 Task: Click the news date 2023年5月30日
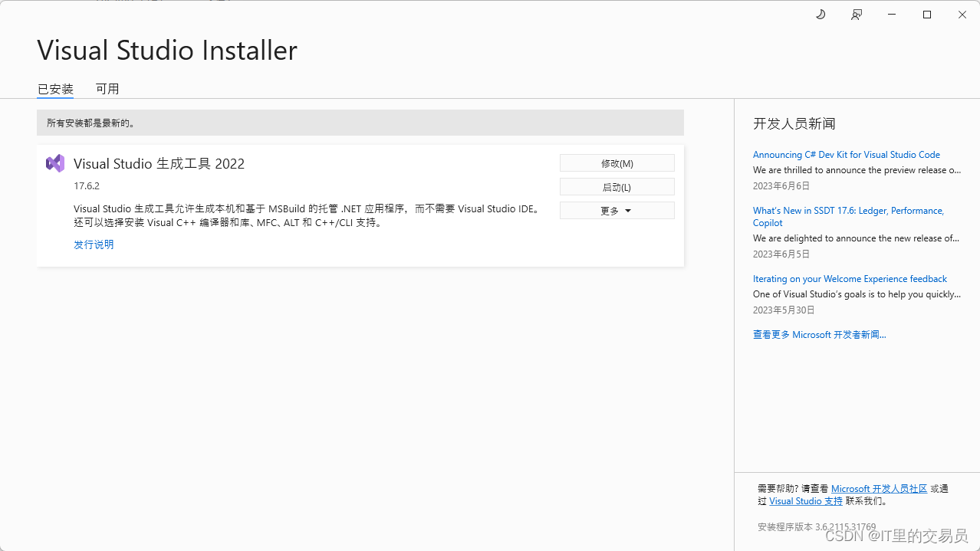[784, 310]
